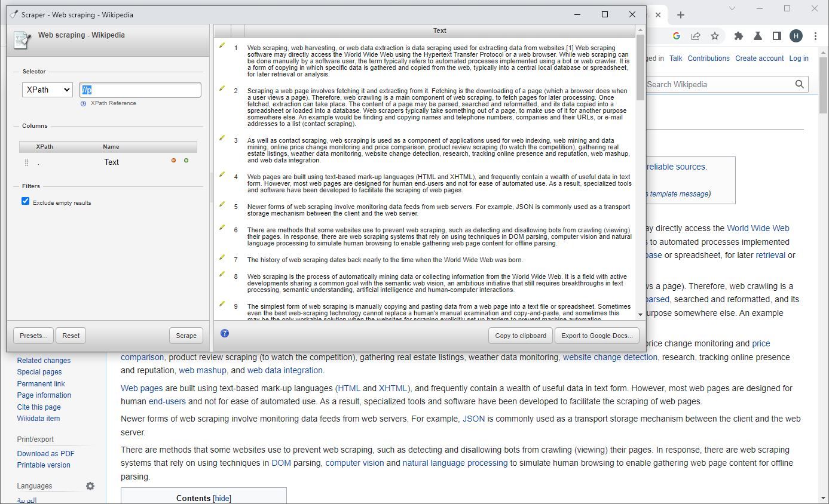Toggle Exclude empty results checkbox
Screen dimensions: 829x504
[25, 201]
